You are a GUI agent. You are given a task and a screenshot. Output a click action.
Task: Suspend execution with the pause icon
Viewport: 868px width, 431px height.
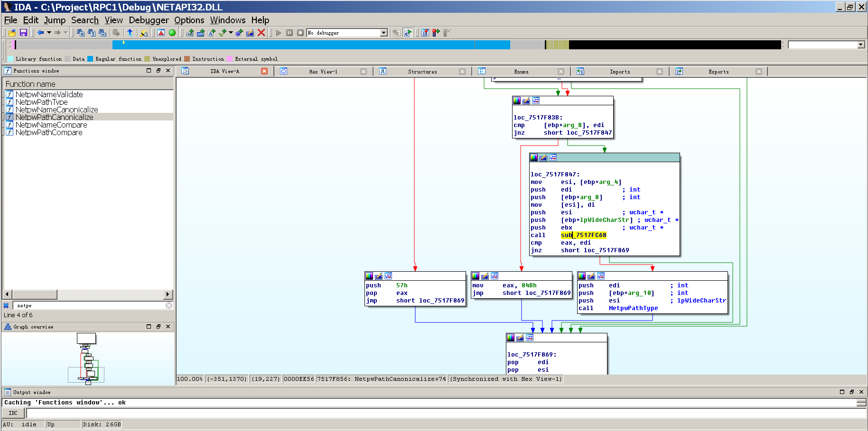point(289,32)
